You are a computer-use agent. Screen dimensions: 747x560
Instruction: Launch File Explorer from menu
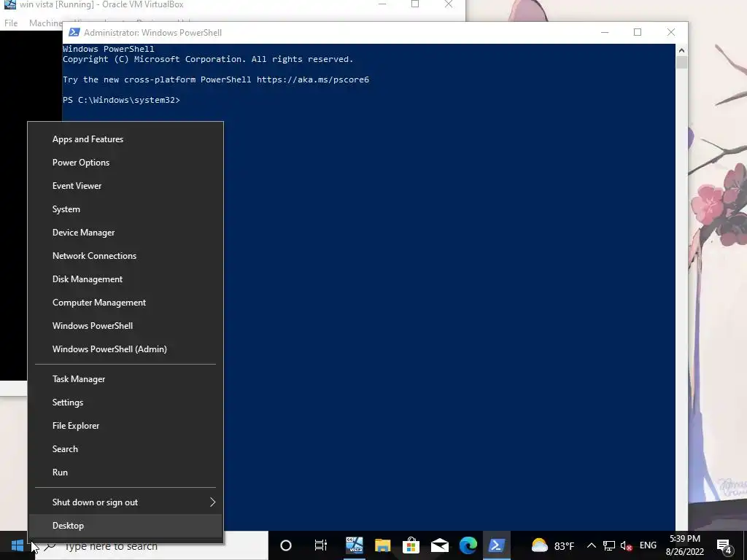click(125, 426)
